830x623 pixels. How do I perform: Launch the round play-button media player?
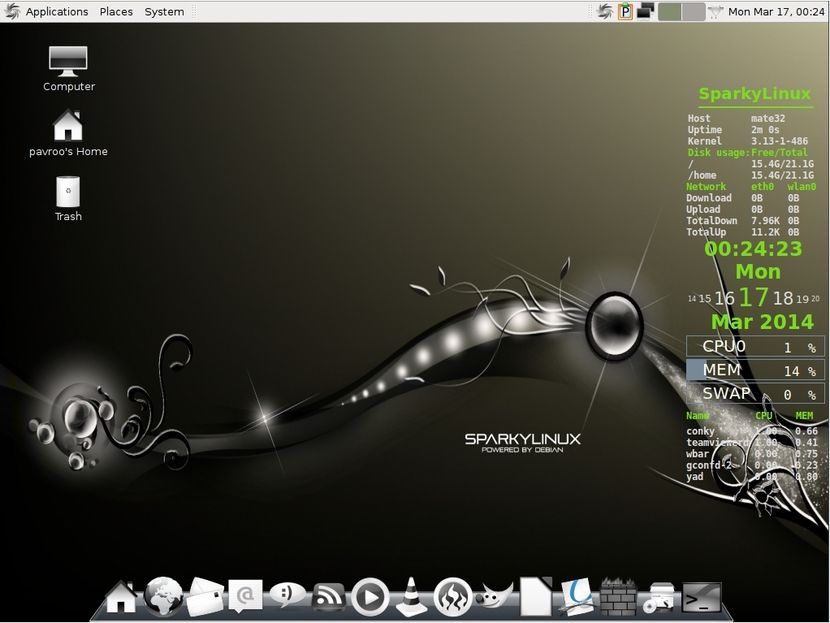(x=370, y=597)
